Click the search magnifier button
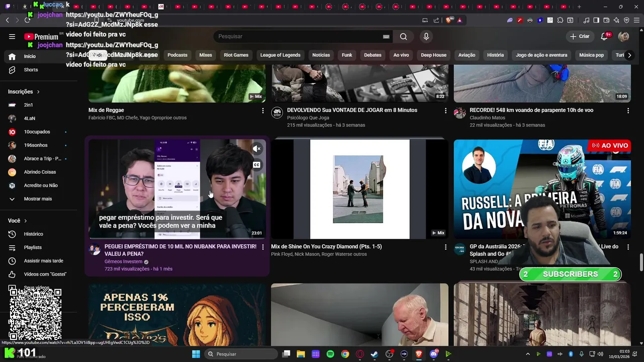 click(x=404, y=36)
